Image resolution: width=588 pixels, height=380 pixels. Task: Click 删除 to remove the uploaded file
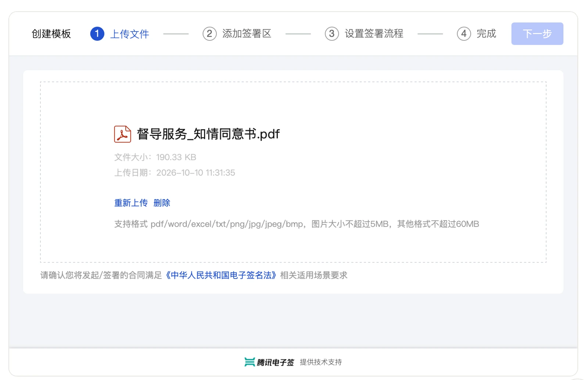tap(162, 203)
